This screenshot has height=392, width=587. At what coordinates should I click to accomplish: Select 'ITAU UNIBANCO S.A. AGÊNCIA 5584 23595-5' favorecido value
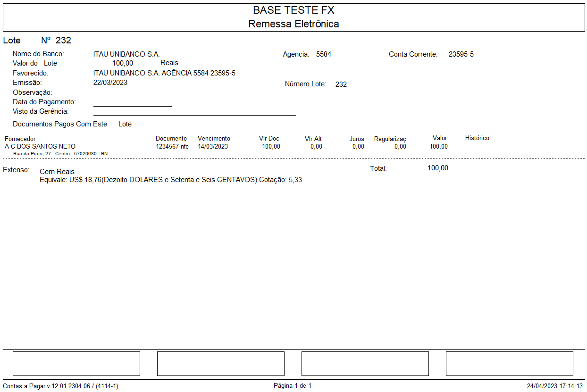coord(164,73)
